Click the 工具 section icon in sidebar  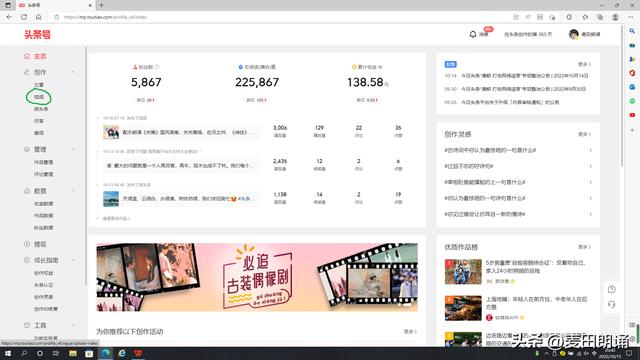pyautogui.click(x=27, y=325)
